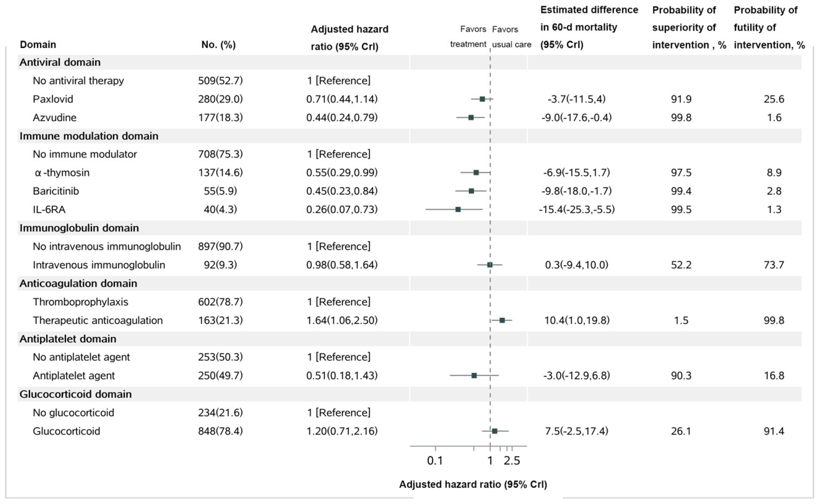Select the Immune modulation domain header row
Screen dimensions: 820x504
(89, 136)
